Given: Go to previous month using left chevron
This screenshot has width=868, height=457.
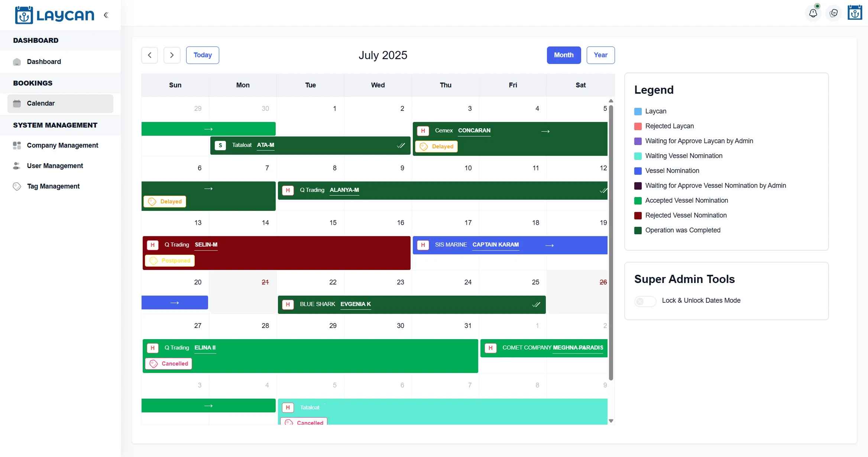Looking at the screenshot, I should (x=150, y=55).
